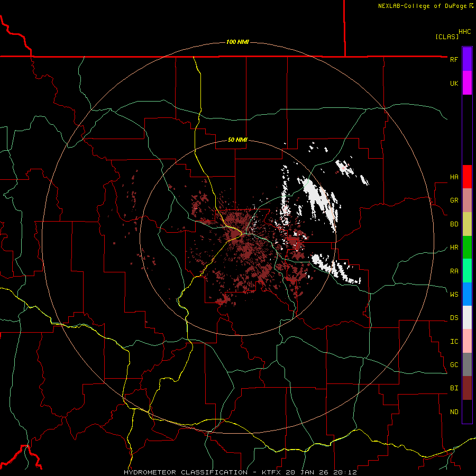This screenshot has height=476, width=476.
Task: Select the GC gray legend swatch
Action: point(467,364)
